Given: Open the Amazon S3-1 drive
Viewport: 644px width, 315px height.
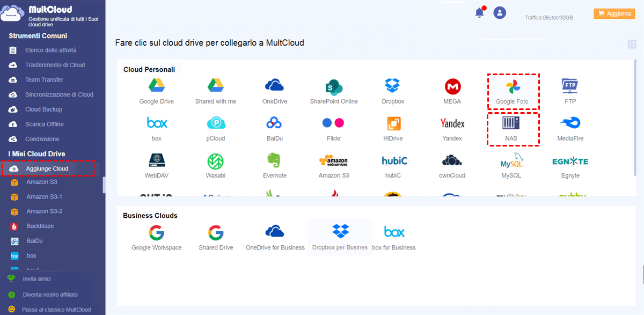Looking at the screenshot, I should click(x=44, y=197).
